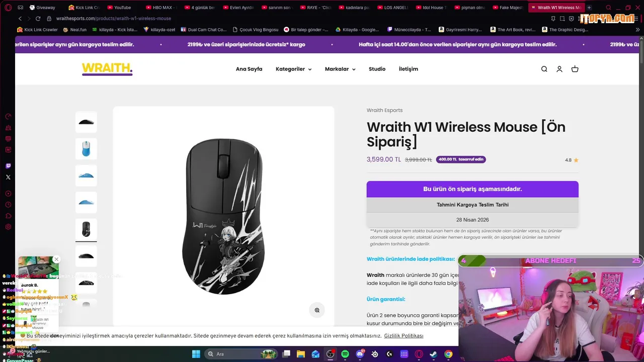
Task: Open Twitch in the Opera sidebar
Action: point(8,166)
